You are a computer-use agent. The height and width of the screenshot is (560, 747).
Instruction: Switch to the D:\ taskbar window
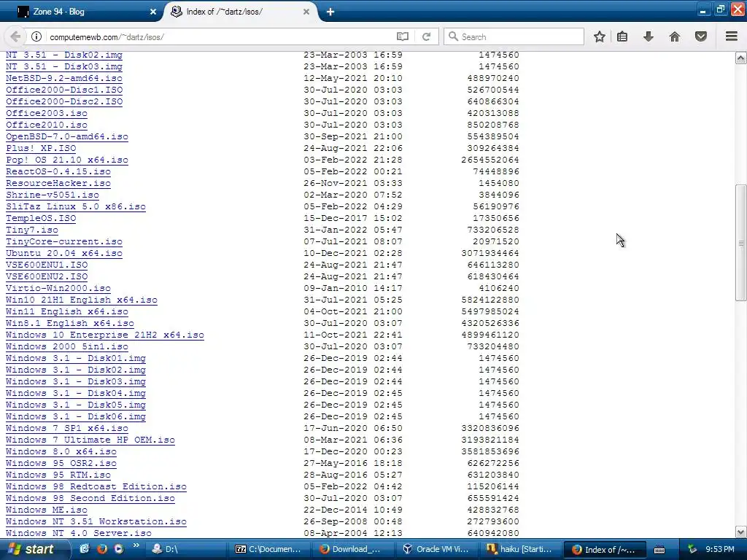pos(186,549)
